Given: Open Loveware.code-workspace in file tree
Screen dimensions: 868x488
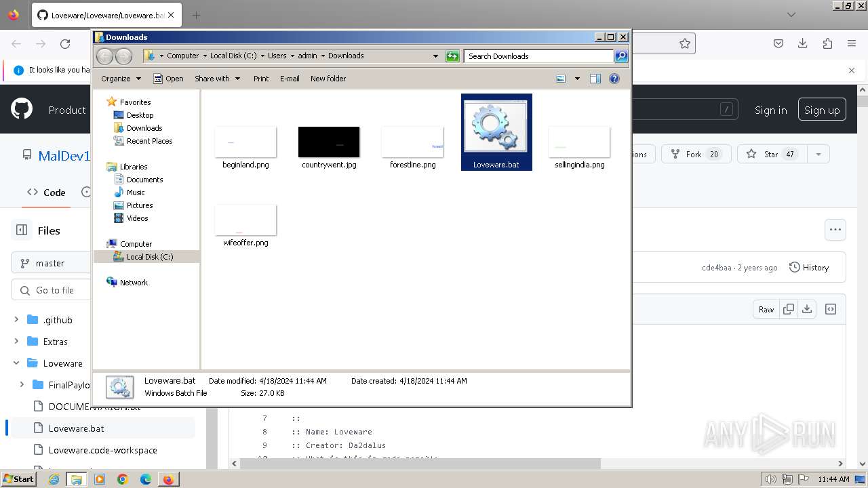Looking at the screenshot, I should click(x=103, y=450).
